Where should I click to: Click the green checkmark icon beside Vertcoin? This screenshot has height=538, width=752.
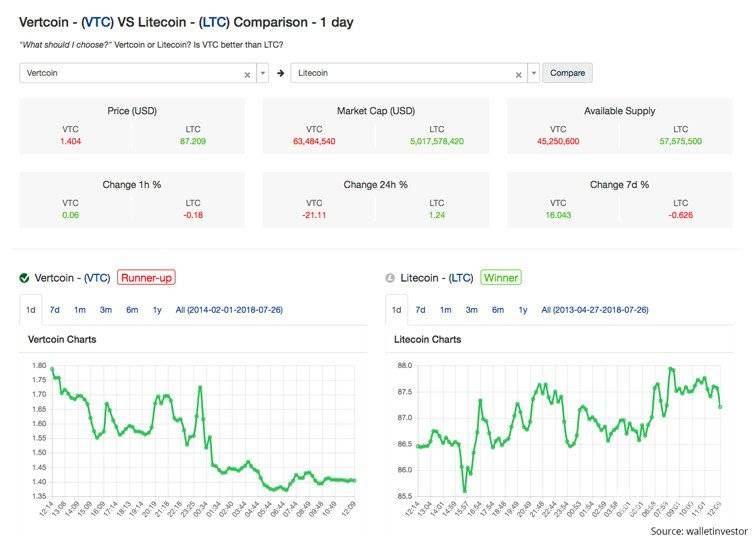(x=24, y=278)
